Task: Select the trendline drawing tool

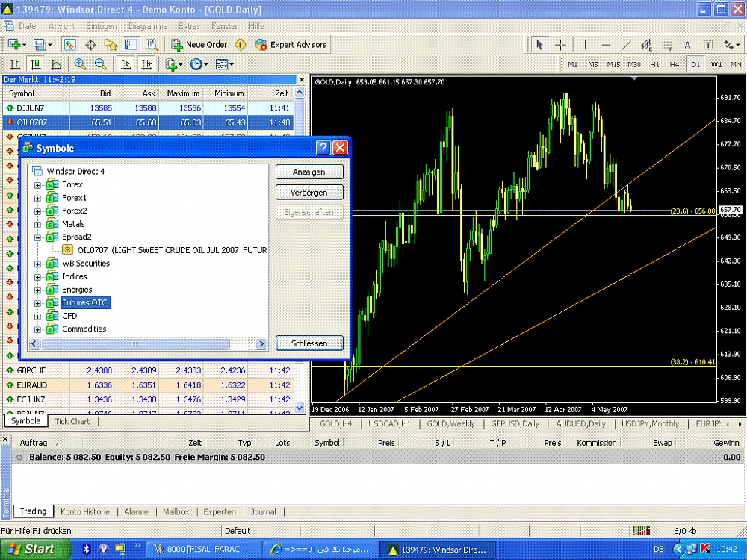Action: click(x=627, y=45)
